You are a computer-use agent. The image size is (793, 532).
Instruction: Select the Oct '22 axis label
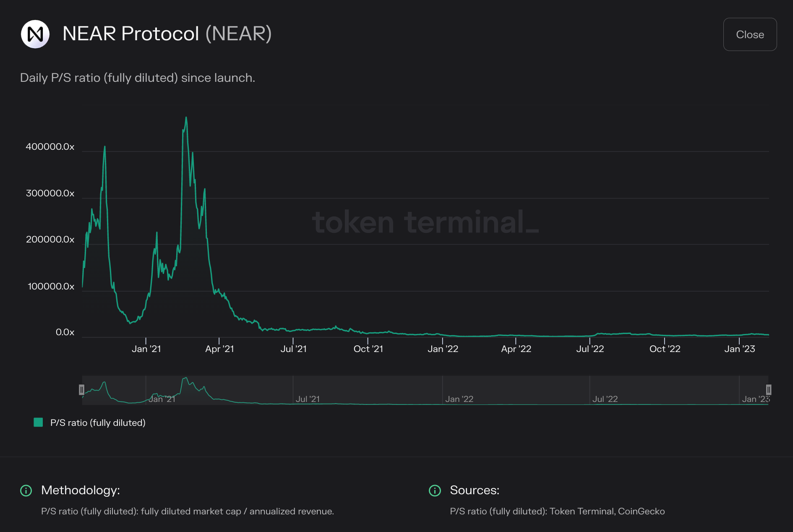click(664, 348)
